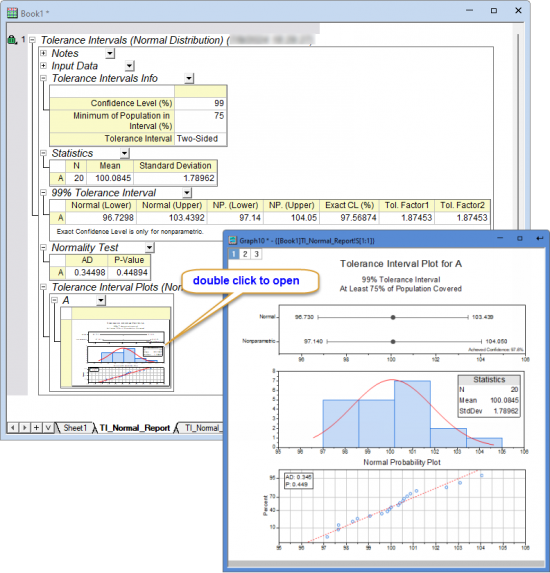
Task: Select layer 3 button in Graph10
Action: (257, 254)
